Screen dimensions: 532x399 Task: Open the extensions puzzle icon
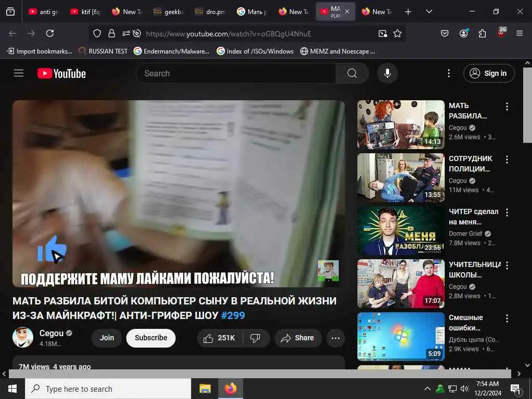[482, 33]
